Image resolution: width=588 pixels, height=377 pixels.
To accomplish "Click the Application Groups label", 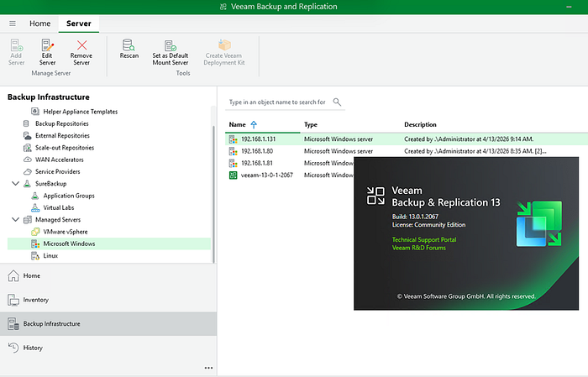I will pyautogui.click(x=69, y=196).
